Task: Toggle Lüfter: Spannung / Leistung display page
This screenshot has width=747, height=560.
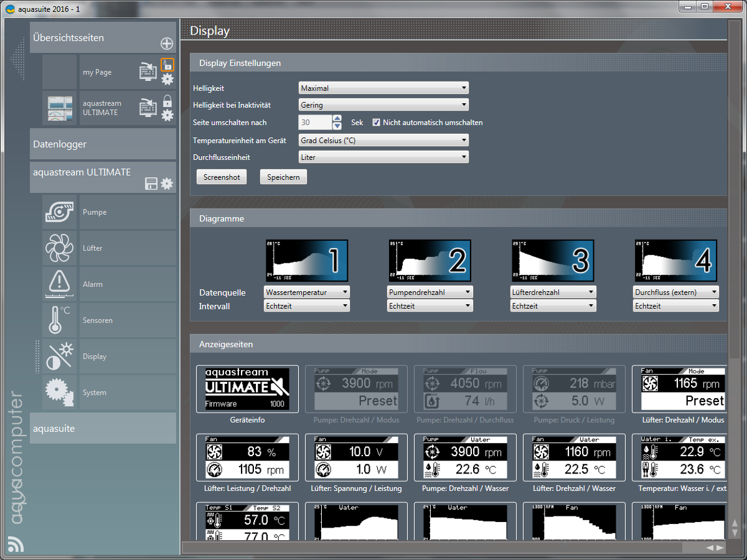Action: pyautogui.click(x=356, y=457)
